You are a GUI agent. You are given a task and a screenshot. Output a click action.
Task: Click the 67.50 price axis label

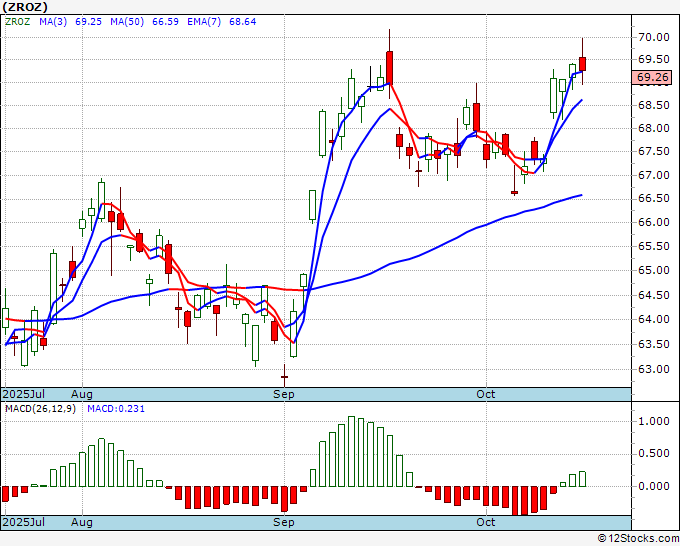(654, 151)
